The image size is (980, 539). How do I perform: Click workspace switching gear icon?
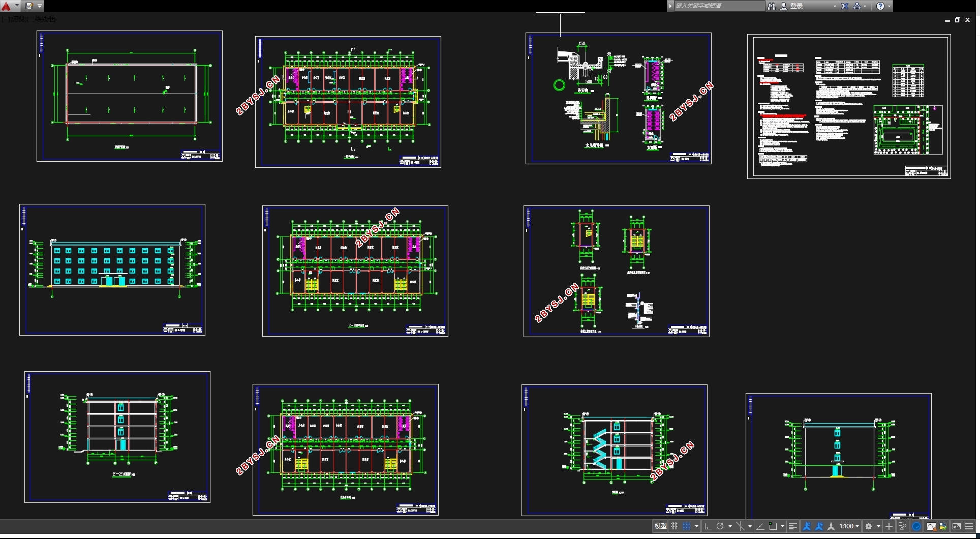click(869, 526)
